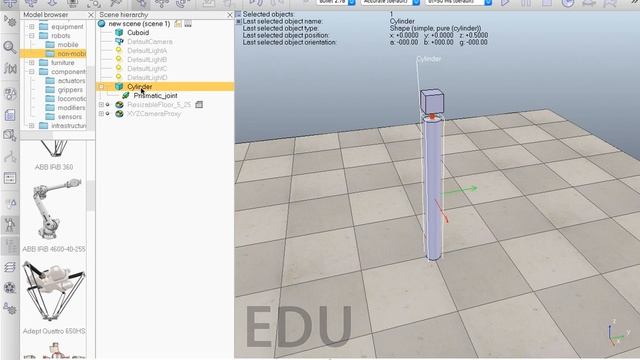The height and width of the screenshot is (360, 640).
Task: Open the grippers folder
Action: click(x=70, y=89)
